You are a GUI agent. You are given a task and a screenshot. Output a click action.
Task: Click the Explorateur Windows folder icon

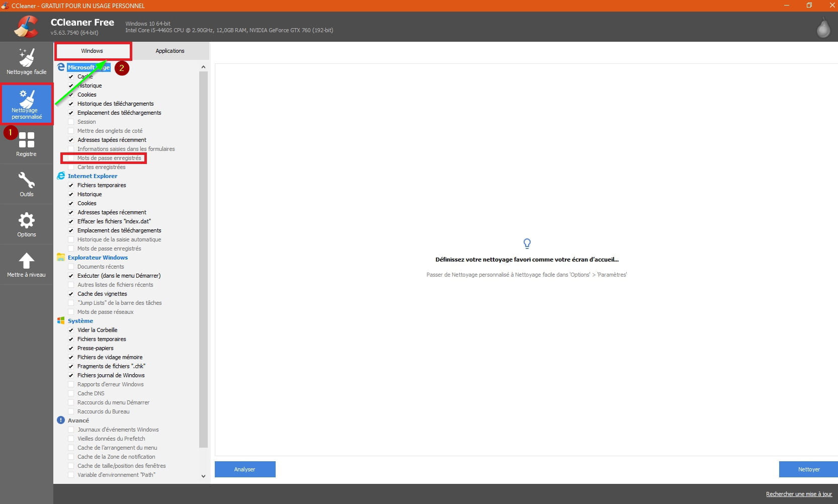pyautogui.click(x=61, y=257)
